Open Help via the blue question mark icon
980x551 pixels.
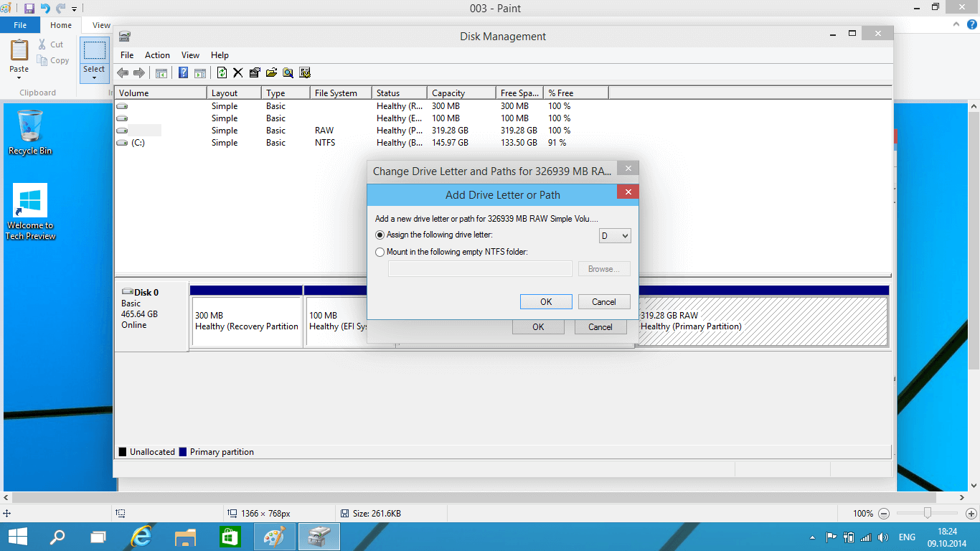click(184, 72)
